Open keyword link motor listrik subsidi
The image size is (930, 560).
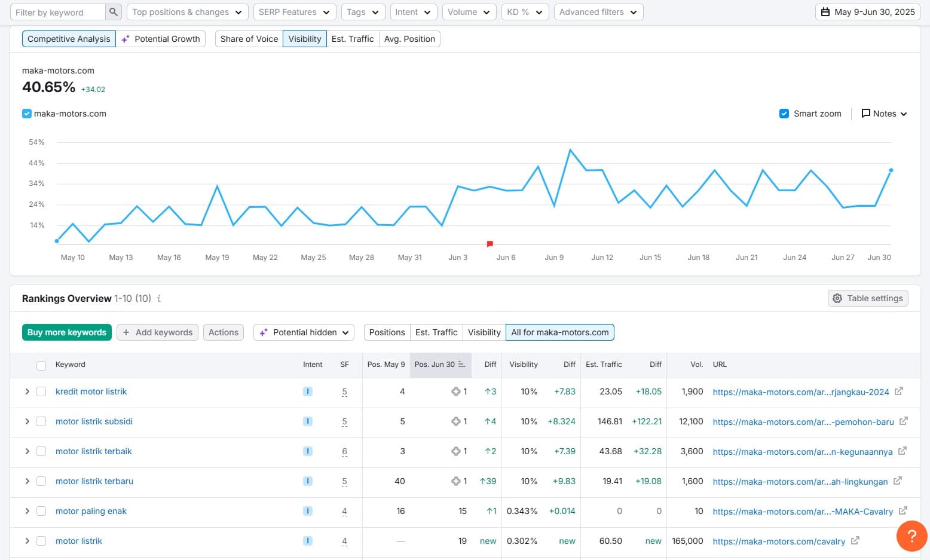94,421
